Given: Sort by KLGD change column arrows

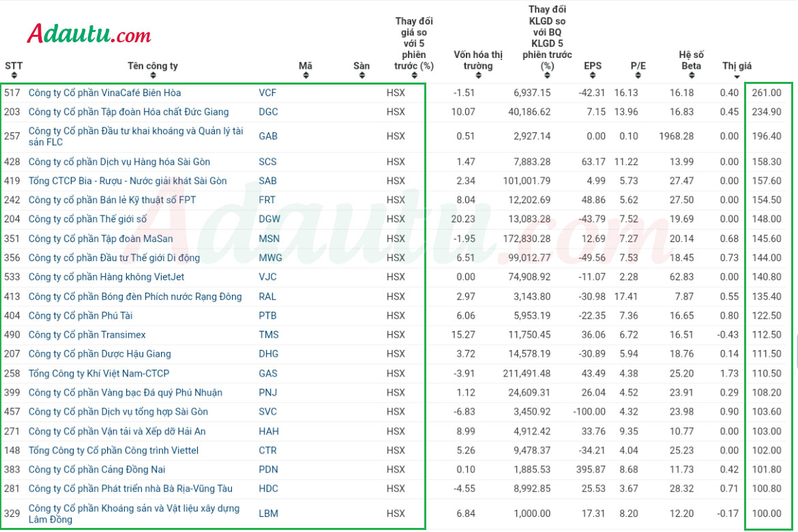Looking at the screenshot, I should point(546,75).
